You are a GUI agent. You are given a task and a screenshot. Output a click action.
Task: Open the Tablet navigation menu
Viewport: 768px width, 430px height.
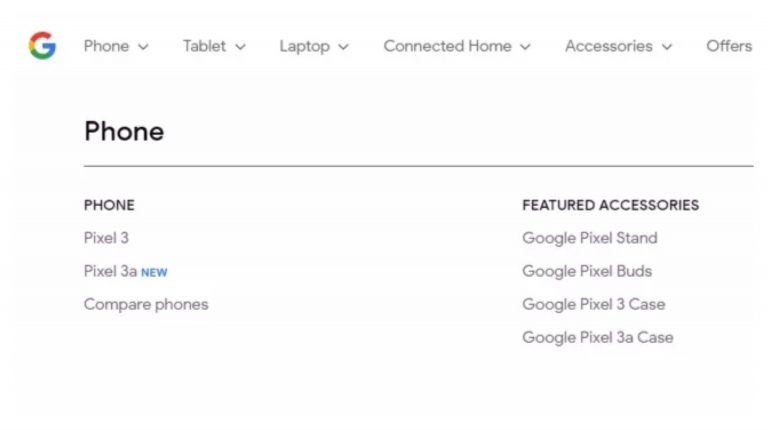pyautogui.click(x=204, y=46)
